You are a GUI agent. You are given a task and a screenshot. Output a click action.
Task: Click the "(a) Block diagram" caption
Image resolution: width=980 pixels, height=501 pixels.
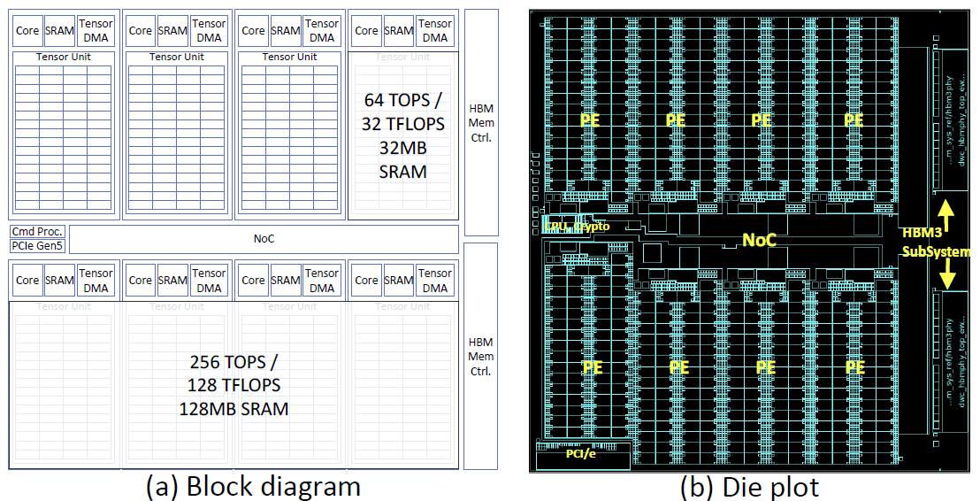[x=253, y=487]
